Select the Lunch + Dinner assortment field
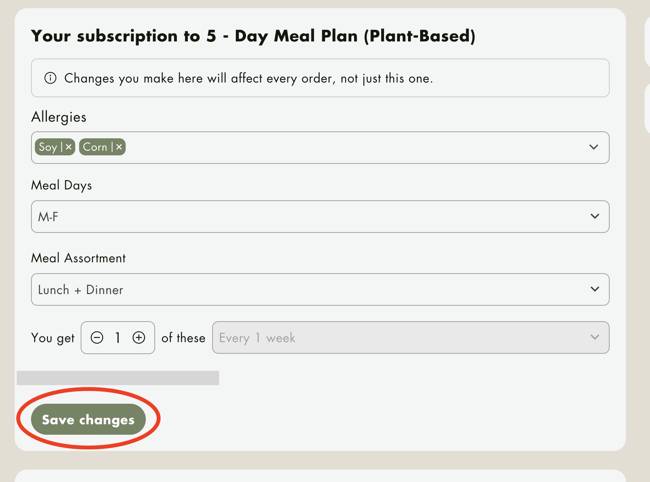Image resolution: width=650 pixels, height=482 pixels. [320, 289]
